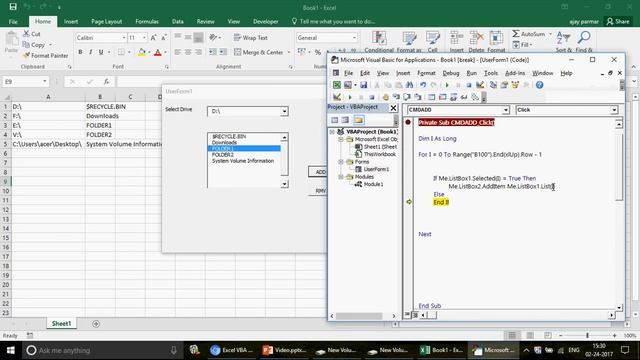This screenshot has width=640, height=360.
Task: Click the breakpoint dot beside Private Sub
Action: pyautogui.click(x=408, y=122)
